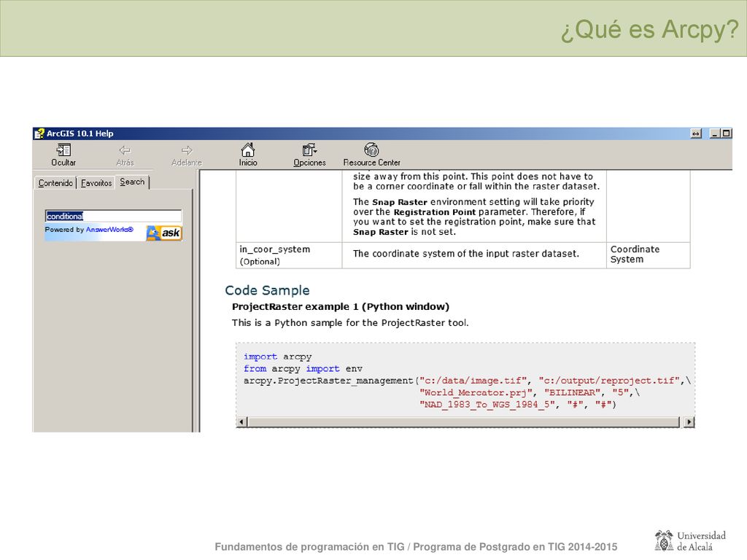Click the 'Code Sample' heading
Screen dimensions: 747x560
tap(267, 290)
